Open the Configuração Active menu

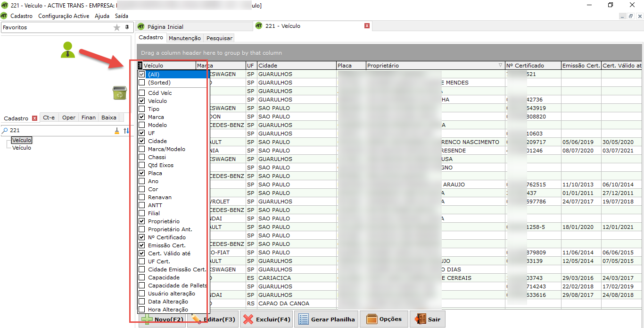coord(64,16)
